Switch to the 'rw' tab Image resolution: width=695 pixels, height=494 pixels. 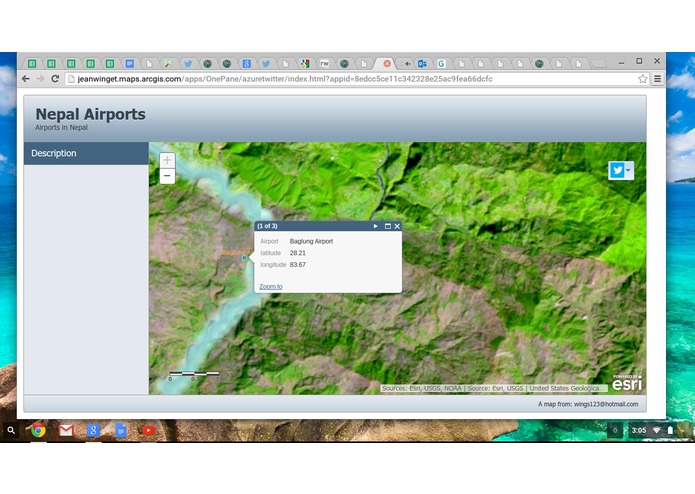324,64
